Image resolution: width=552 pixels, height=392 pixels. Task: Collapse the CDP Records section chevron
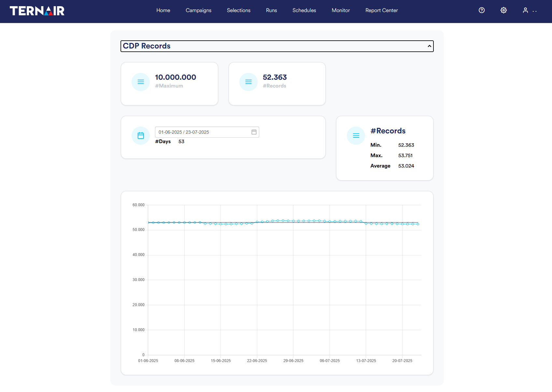(429, 46)
